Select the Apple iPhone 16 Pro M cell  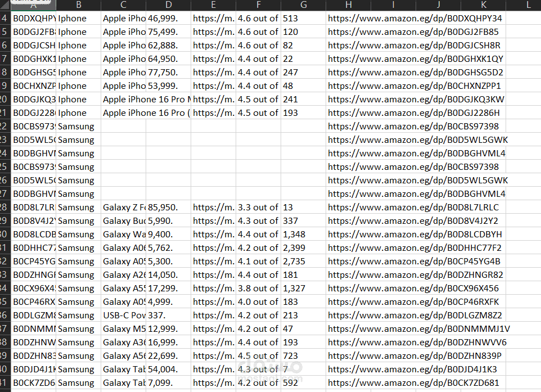click(x=146, y=99)
